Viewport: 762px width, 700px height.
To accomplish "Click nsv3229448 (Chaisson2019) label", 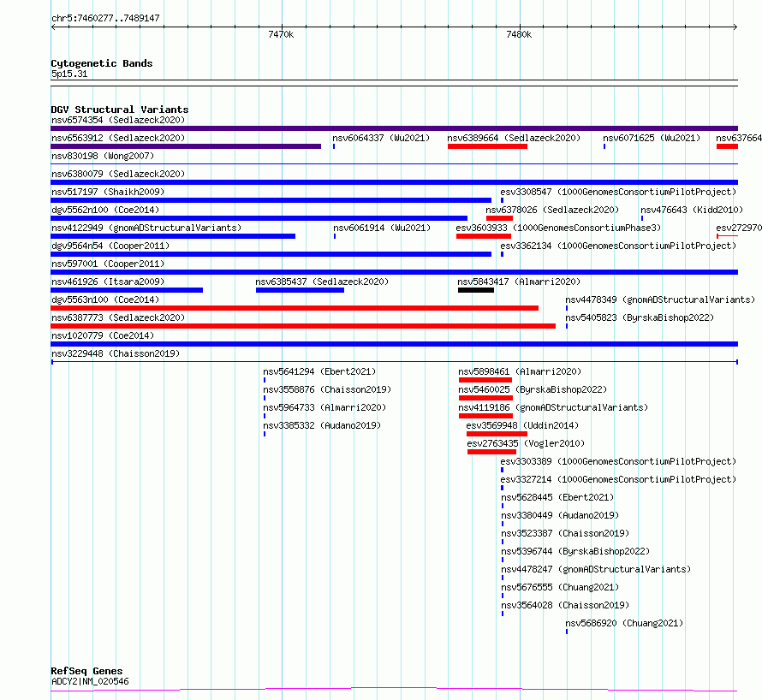I will coord(116,353).
